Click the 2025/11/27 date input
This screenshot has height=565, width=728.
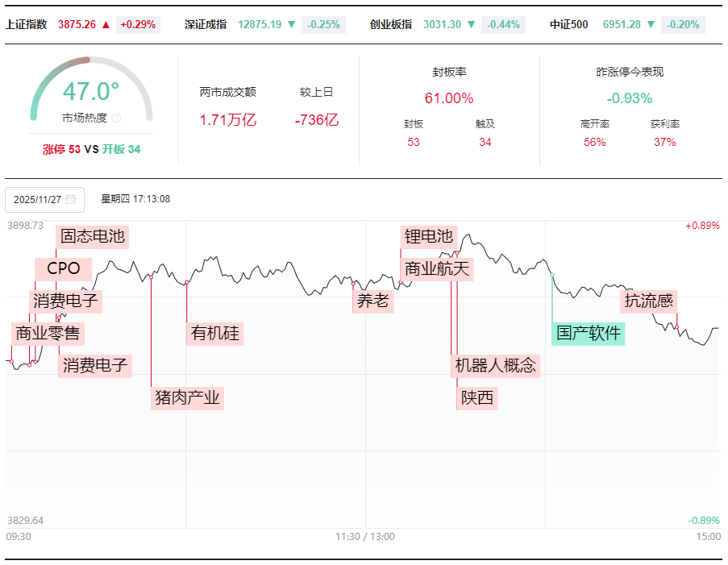[x=38, y=199]
